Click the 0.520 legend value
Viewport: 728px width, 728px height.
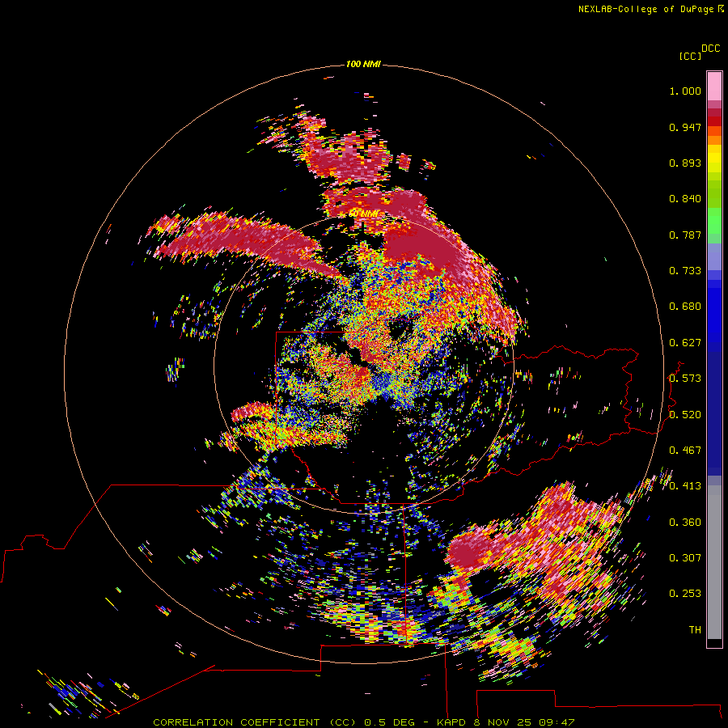[685, 415]
